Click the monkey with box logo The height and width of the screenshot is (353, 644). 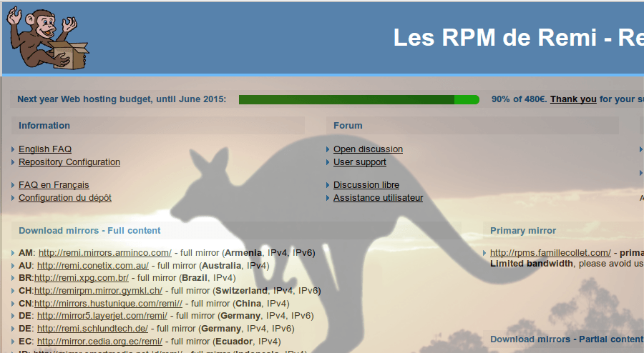coord(47,38)
